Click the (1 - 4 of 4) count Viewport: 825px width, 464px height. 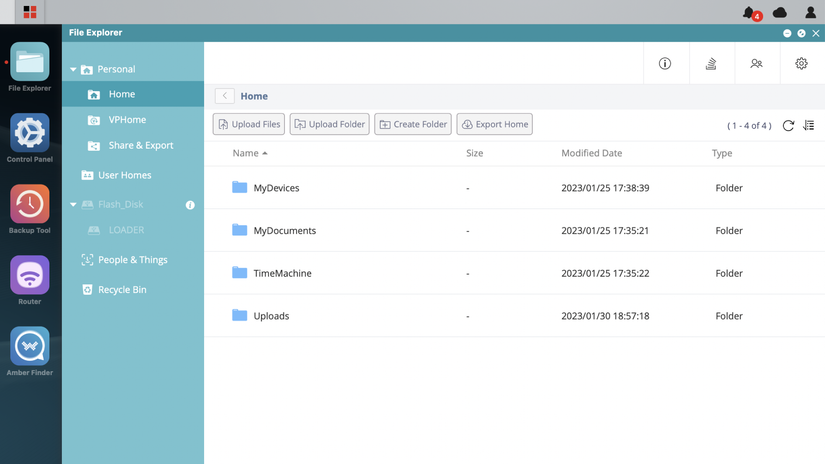[x=749, y=126]
